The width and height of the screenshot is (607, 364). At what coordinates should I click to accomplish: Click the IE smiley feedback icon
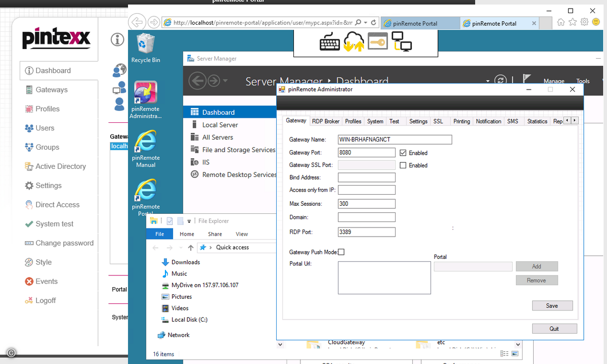point(595,22)
